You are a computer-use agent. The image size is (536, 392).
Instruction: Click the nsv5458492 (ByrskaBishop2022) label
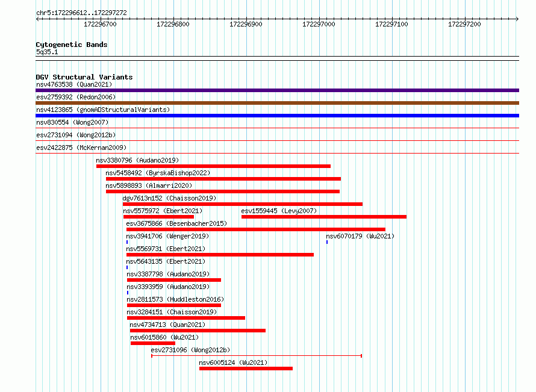158,173
